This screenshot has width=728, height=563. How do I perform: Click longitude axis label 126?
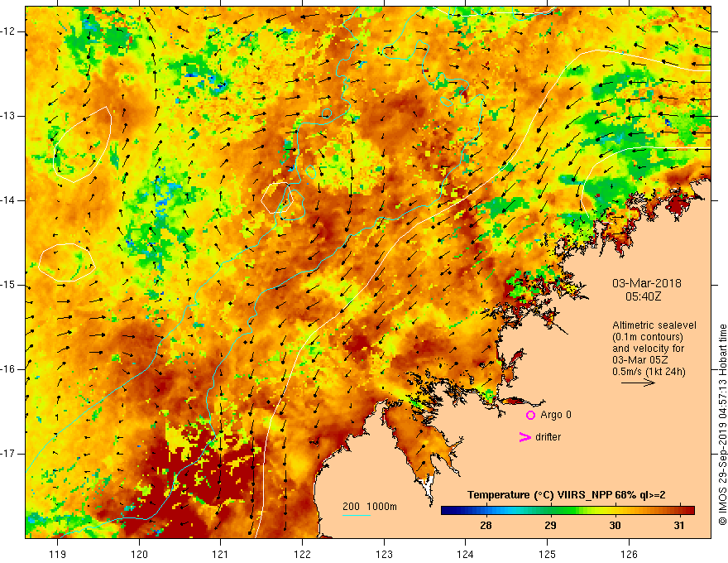pos(629,554)
